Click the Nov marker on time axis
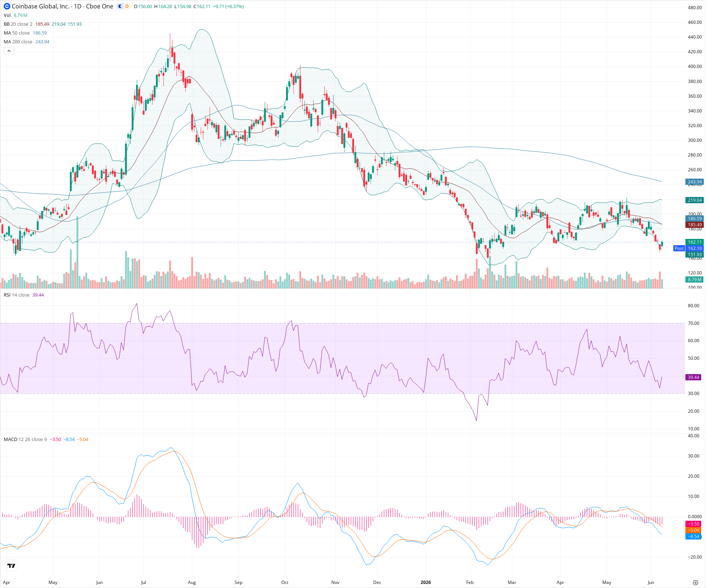 (x=335, y=582)
